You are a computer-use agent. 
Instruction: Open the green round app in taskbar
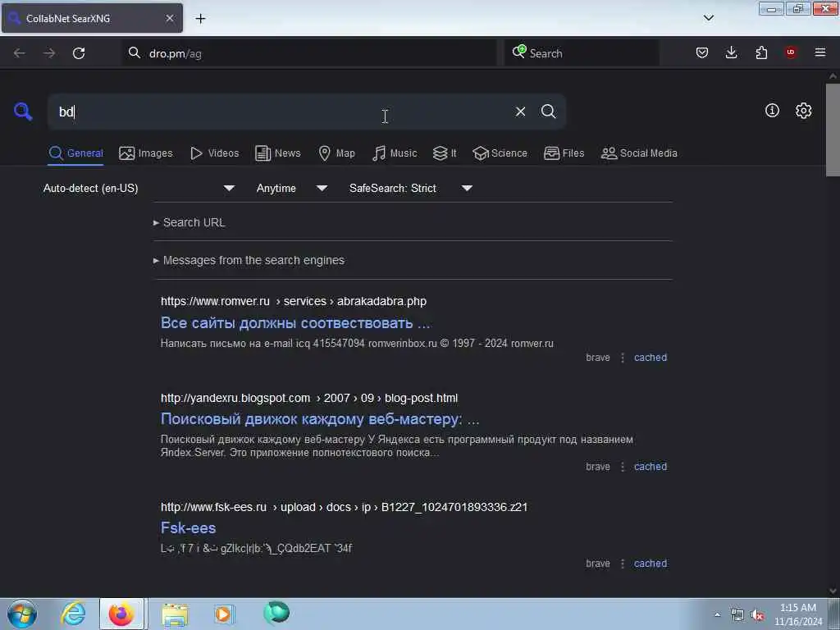tap(276, 613)
